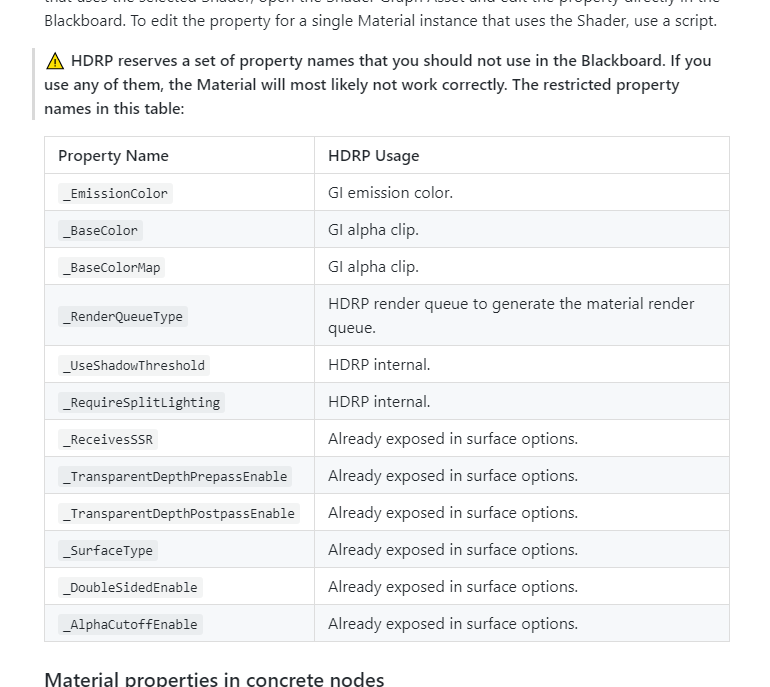Viewport: 770px width, 687px height.
Task: Click the _EmissionColor property name
Action: pyautogui.click(x=115, y=193)
